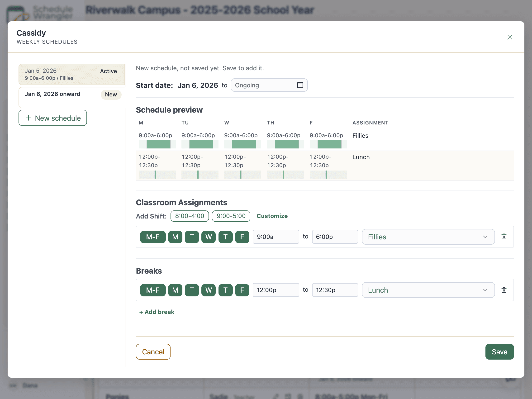Viewport: 532px width, 399px height.
Task: Add the 9:00-5:00 preset shift
Action: [231, 216]
